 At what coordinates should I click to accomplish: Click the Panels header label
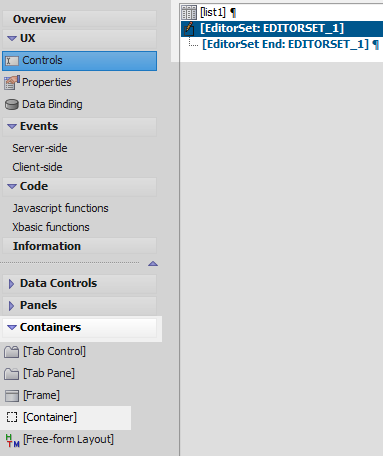tap(38, 305)
